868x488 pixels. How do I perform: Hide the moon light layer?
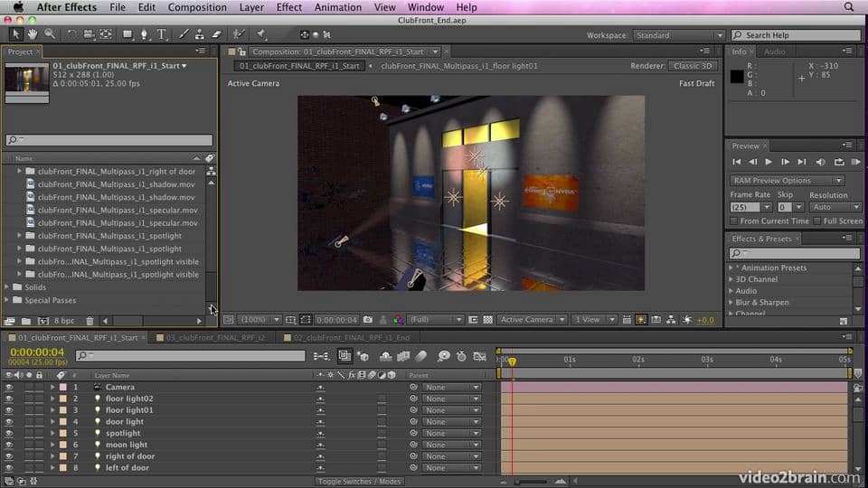(9, 445)
